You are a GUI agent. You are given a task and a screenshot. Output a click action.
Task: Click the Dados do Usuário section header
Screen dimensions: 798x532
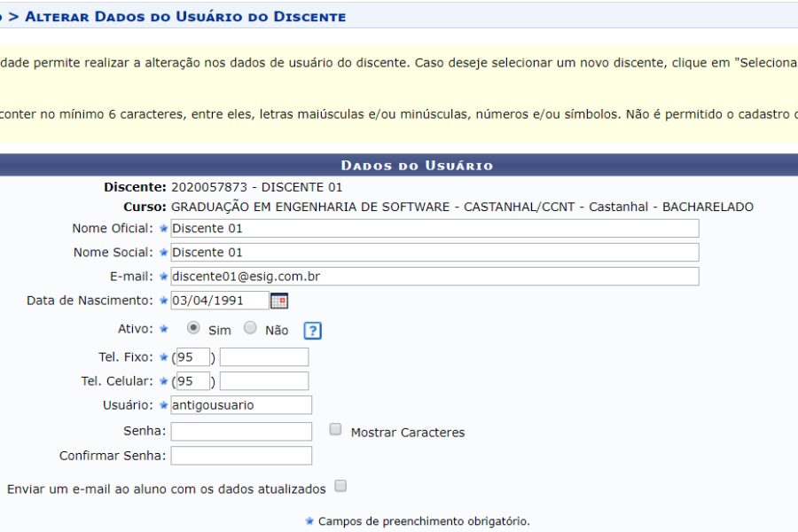coord(417,166)
